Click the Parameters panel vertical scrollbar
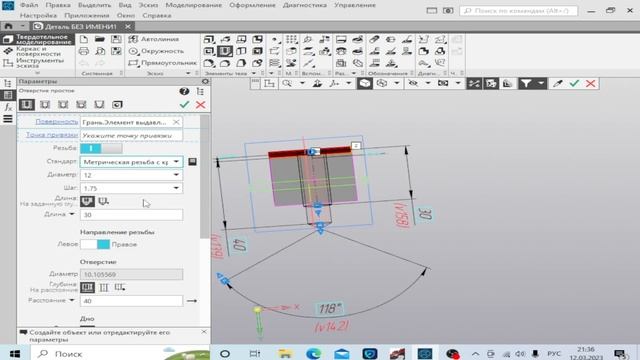 [x=204, y=176]
